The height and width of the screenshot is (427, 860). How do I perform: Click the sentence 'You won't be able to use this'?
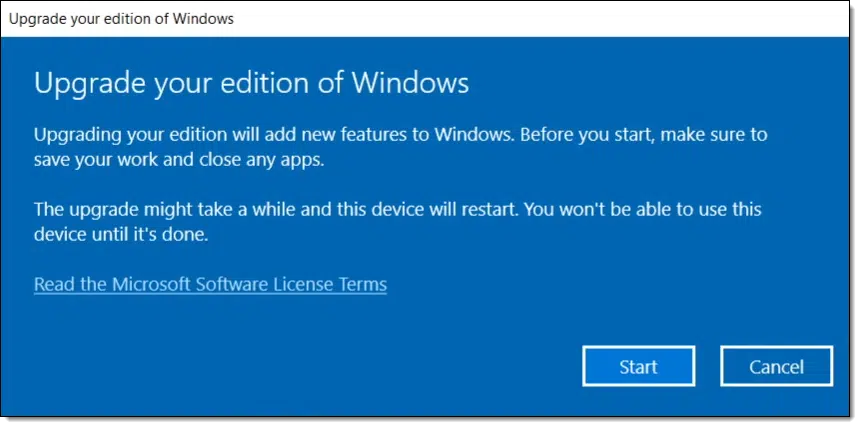(643, 210)
